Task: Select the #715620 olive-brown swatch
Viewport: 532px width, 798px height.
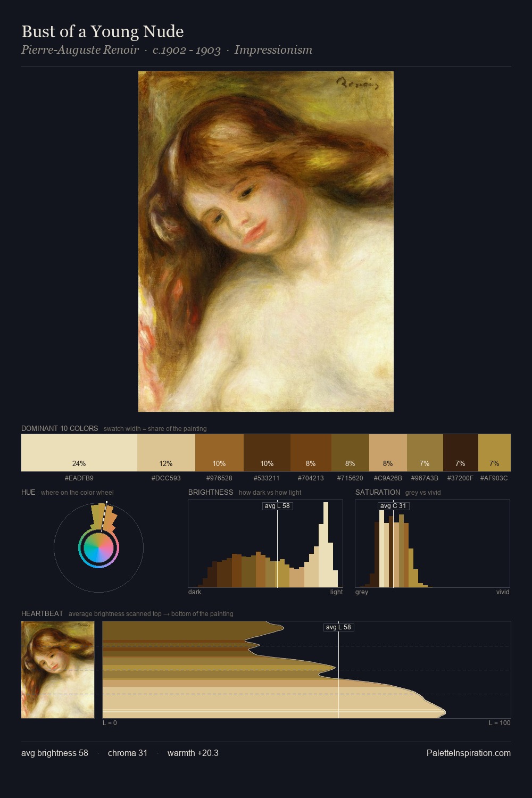Action: coord(350,453)
